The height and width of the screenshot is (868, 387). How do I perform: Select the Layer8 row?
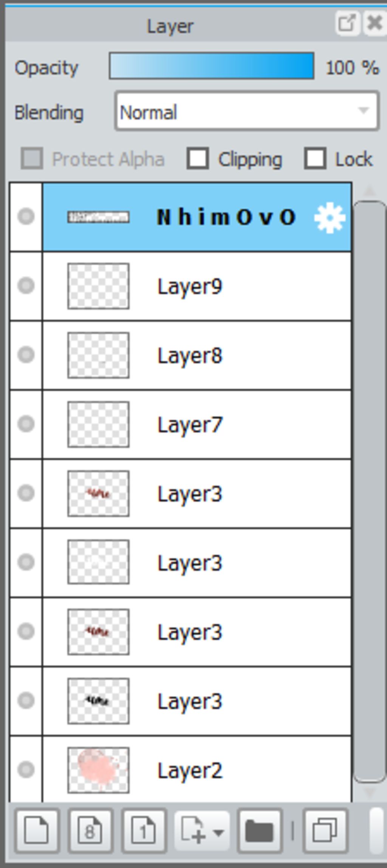coord(197,355)
